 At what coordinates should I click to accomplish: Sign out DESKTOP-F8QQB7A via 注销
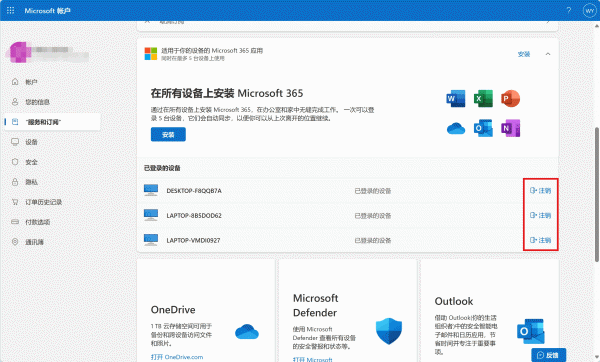click(x=540, y=191)
